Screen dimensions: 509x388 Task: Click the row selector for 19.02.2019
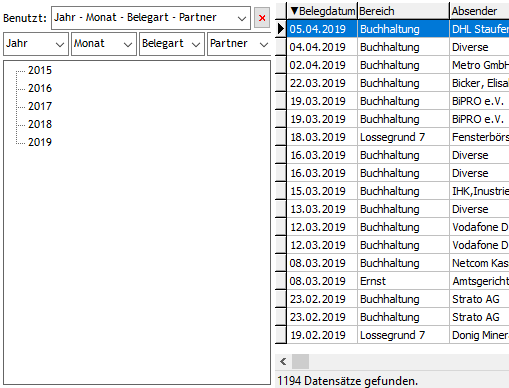pos(281,335)
